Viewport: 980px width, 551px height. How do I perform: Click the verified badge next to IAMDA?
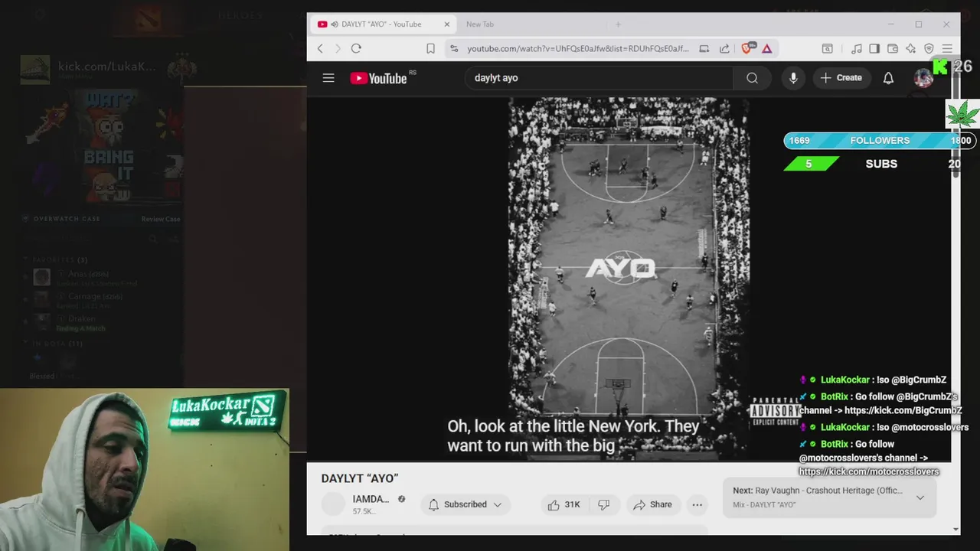click(401, 499)
